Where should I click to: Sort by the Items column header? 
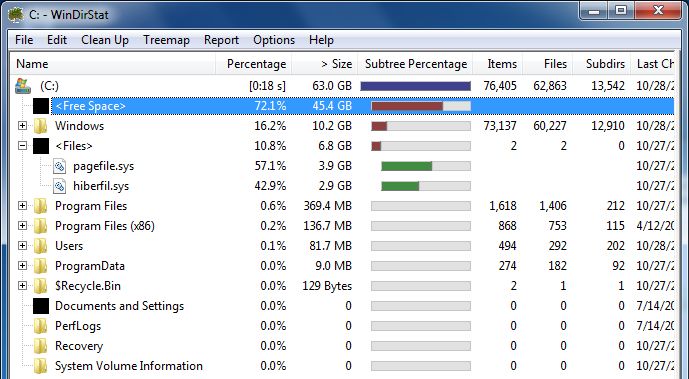coord(498,64)
